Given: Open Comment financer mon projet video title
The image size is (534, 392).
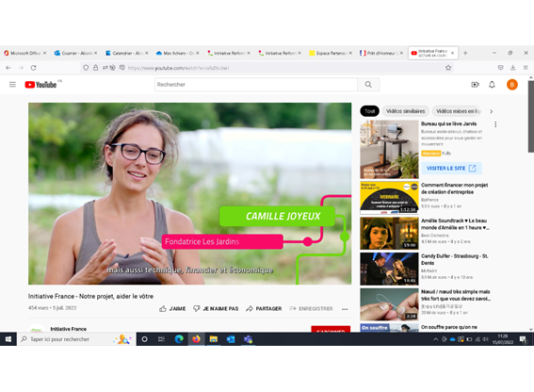Looking at the screenshot, I should (x=454, y=188).
